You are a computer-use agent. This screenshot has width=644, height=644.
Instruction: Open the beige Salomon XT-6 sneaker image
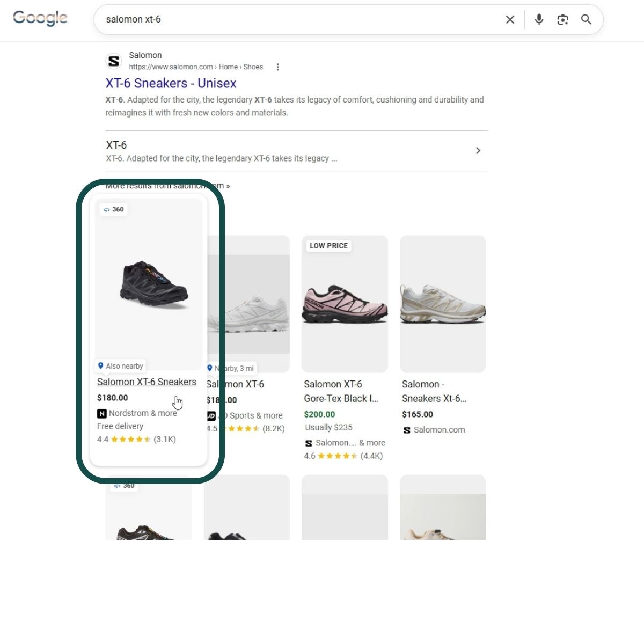(x=443, y=304)
